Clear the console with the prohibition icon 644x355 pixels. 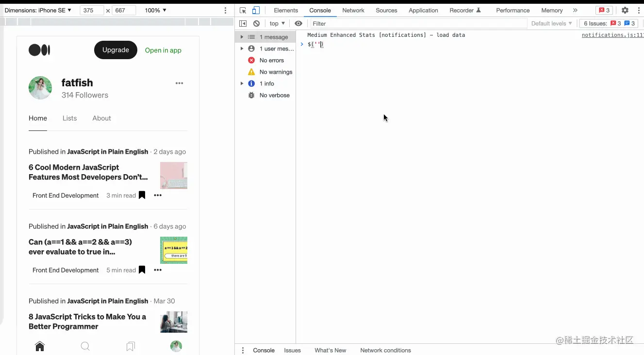[256, 23]
